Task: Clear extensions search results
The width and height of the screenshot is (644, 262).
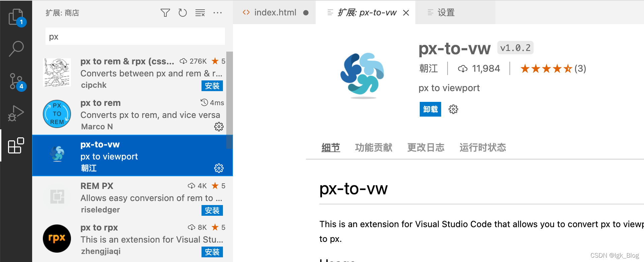Action: click(x=200, y=13)
